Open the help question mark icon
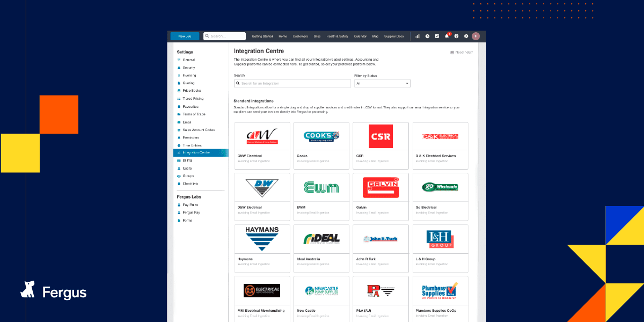The width and height of the screenshot is (644, 322). [x=456, y=36]
